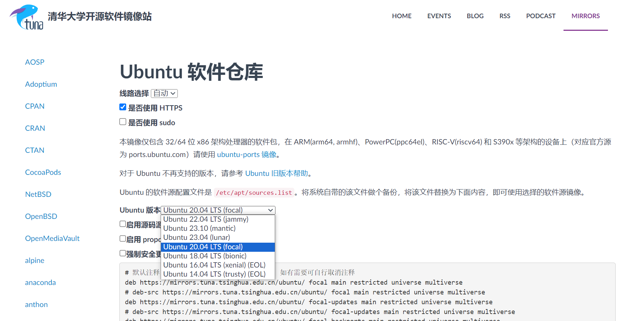Image resolution: width=644 pixels, height=321 pixels.
Task: Open the CRAN sidebar link
Action: pos(35,128)
